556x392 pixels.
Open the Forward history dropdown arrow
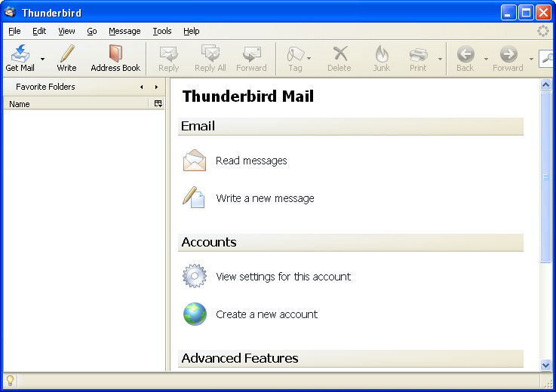tap(531, 59)
